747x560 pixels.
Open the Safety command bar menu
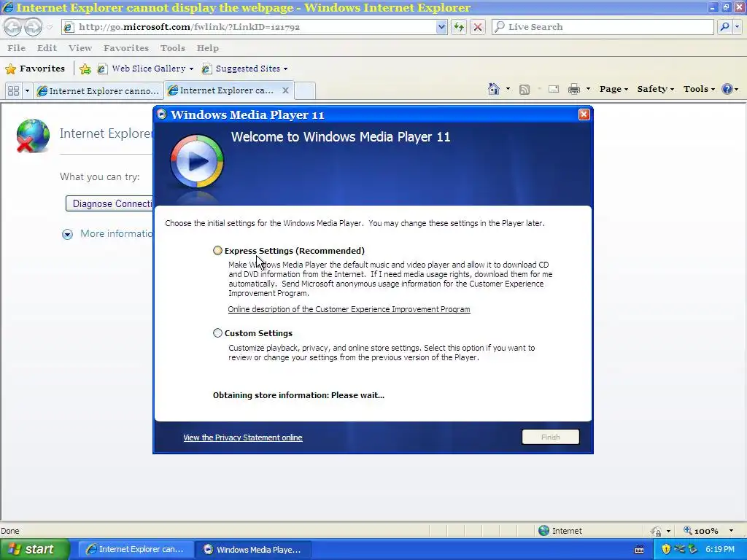point(656,89)
